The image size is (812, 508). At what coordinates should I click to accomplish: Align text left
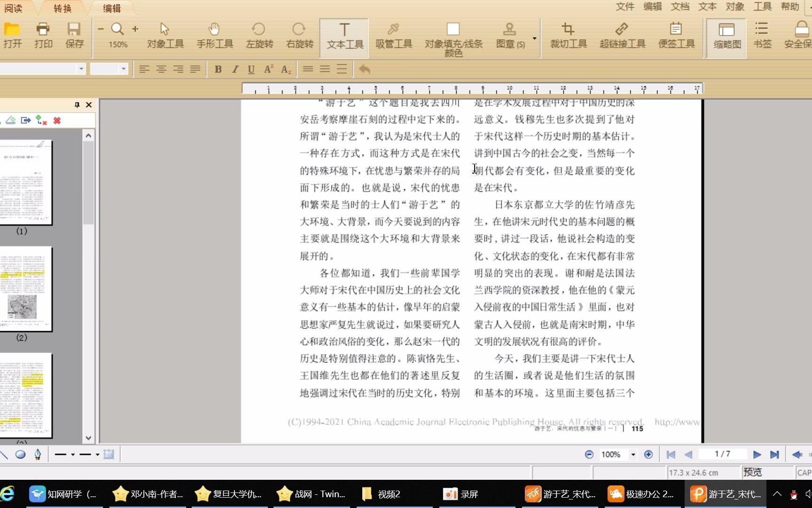[x=144, y=70]
